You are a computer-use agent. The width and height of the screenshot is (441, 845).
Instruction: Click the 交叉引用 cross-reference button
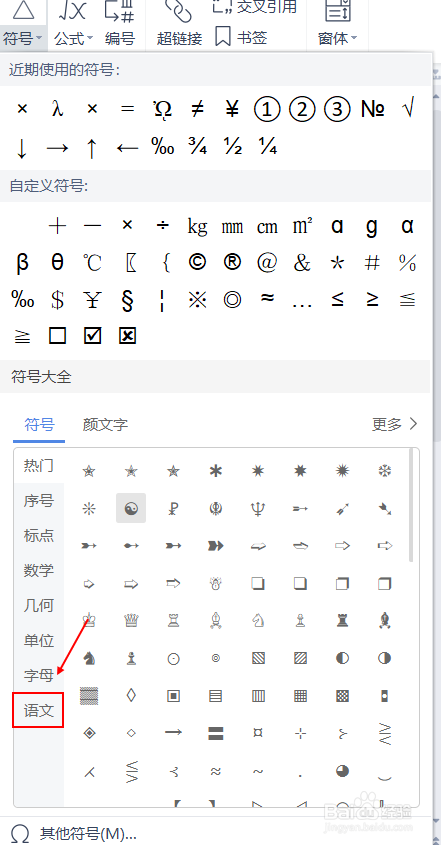pyautogui.click(x=255, y=6)
